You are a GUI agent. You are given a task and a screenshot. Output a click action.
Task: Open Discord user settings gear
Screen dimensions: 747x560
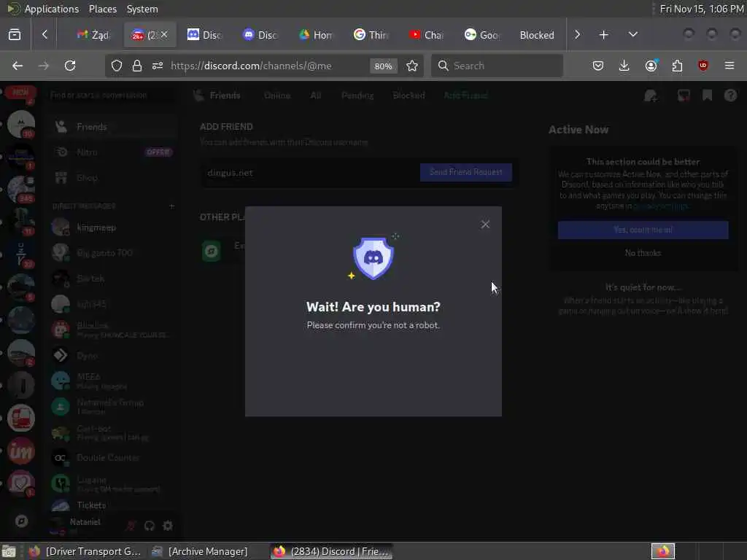(x=168, y=526)
